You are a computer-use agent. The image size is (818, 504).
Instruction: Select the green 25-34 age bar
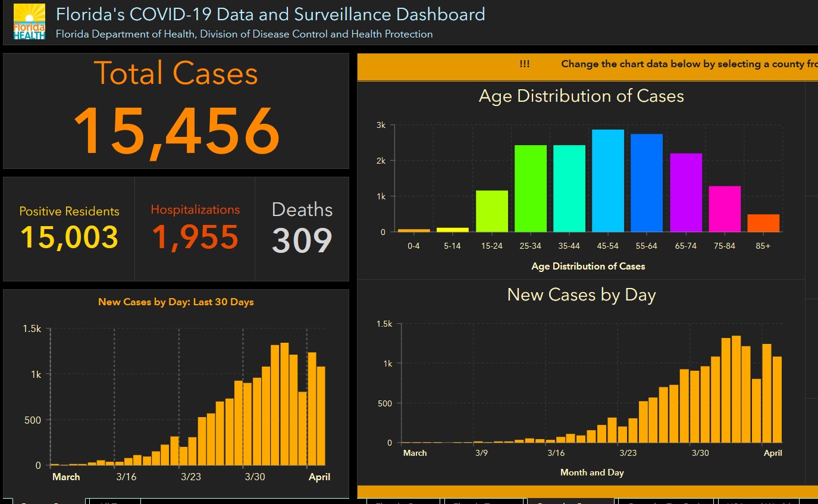(531, 189)
